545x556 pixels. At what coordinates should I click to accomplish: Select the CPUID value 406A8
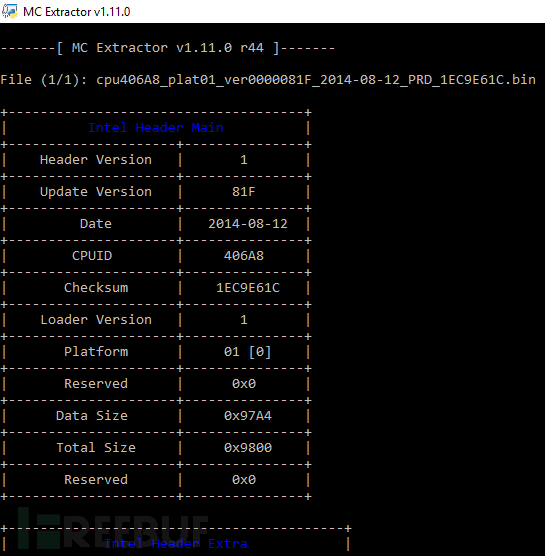pos(244,256)
